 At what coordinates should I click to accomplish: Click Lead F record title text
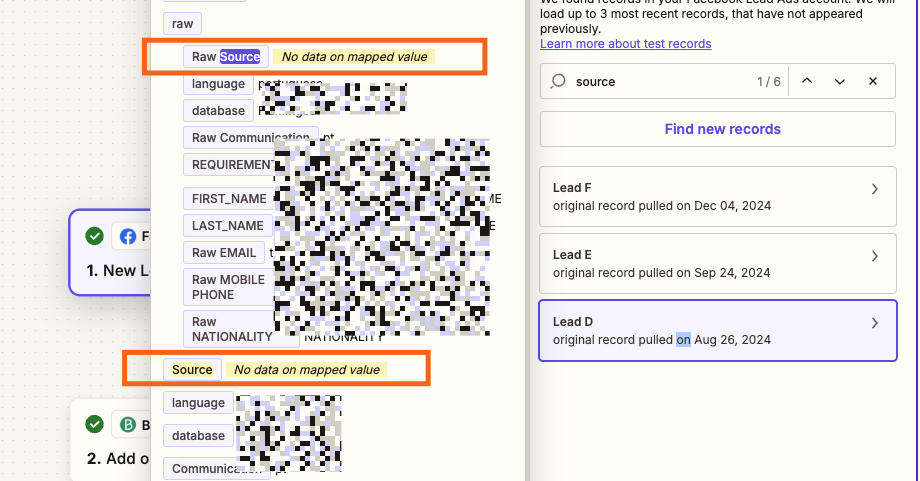572,188
